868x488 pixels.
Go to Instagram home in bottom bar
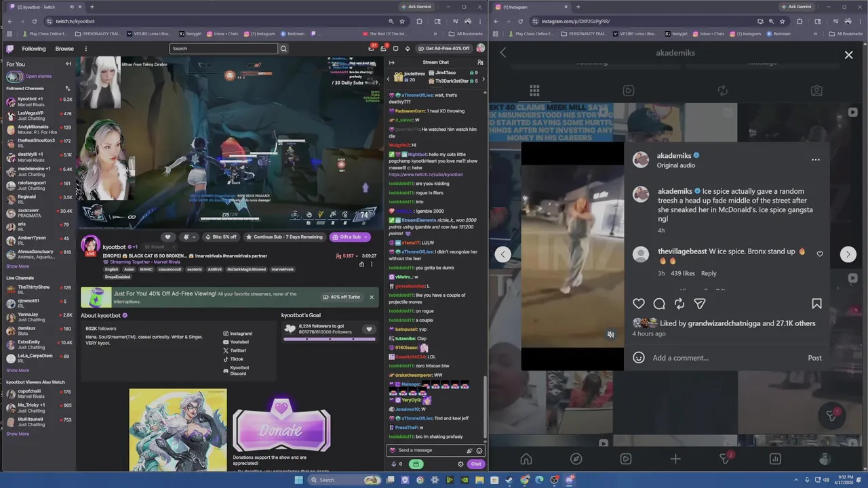526,459
